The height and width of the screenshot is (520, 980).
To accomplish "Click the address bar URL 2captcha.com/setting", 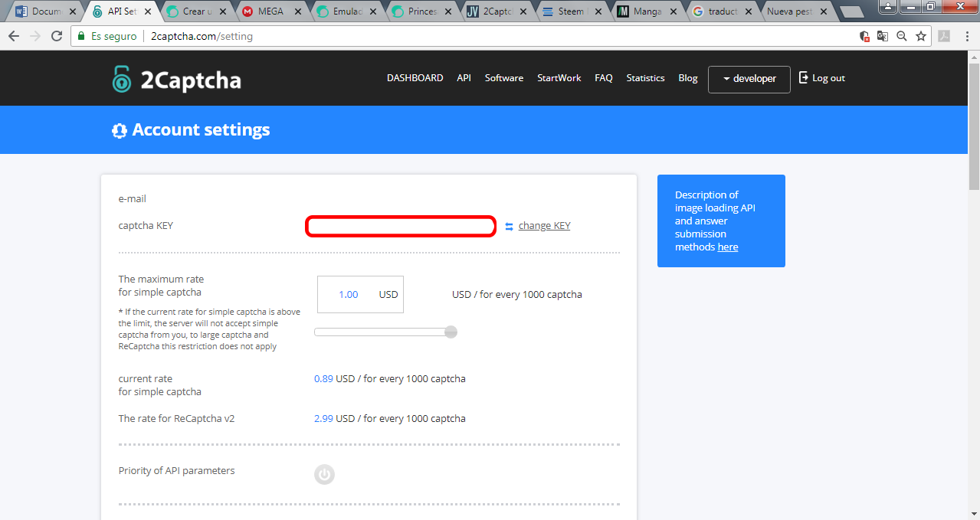I will [x=202, y=36].
